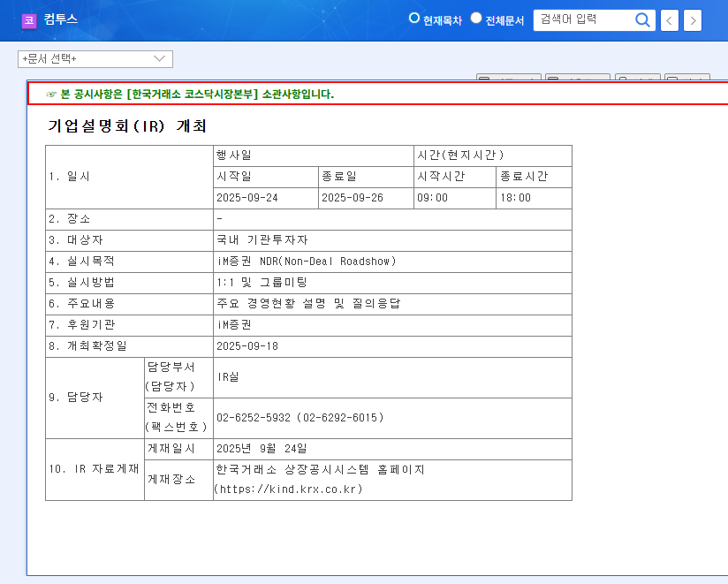
Task: Click the 1. 일시 row label
Action: 129,177
